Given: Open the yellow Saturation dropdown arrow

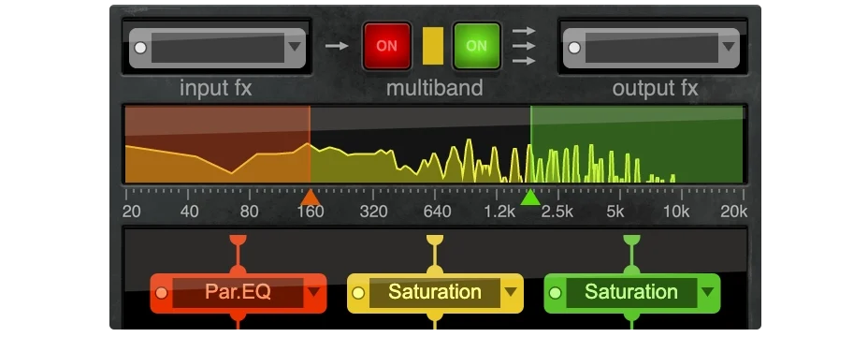Looking at the screenshot, I should tap(511, 292).
